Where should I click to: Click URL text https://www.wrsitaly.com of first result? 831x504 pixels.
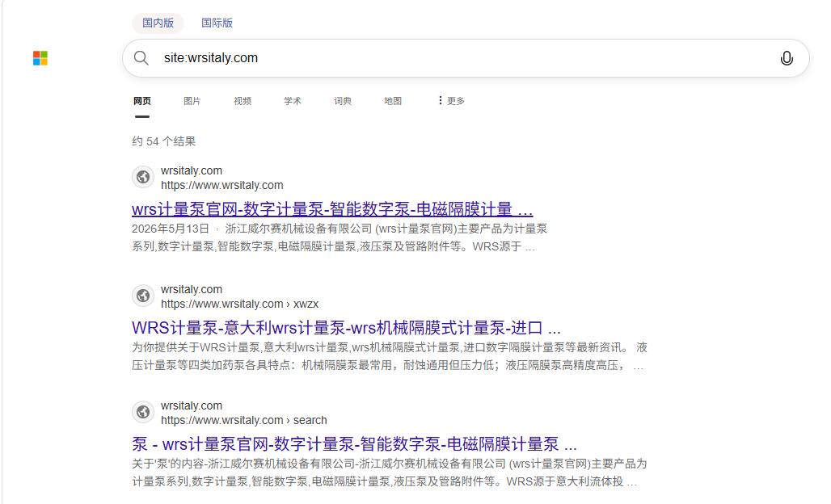(x=222, y=185)
